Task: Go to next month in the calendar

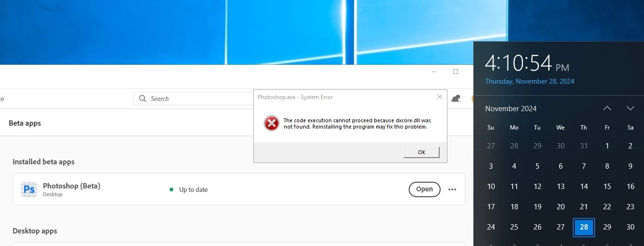Action: coord(630,108)
